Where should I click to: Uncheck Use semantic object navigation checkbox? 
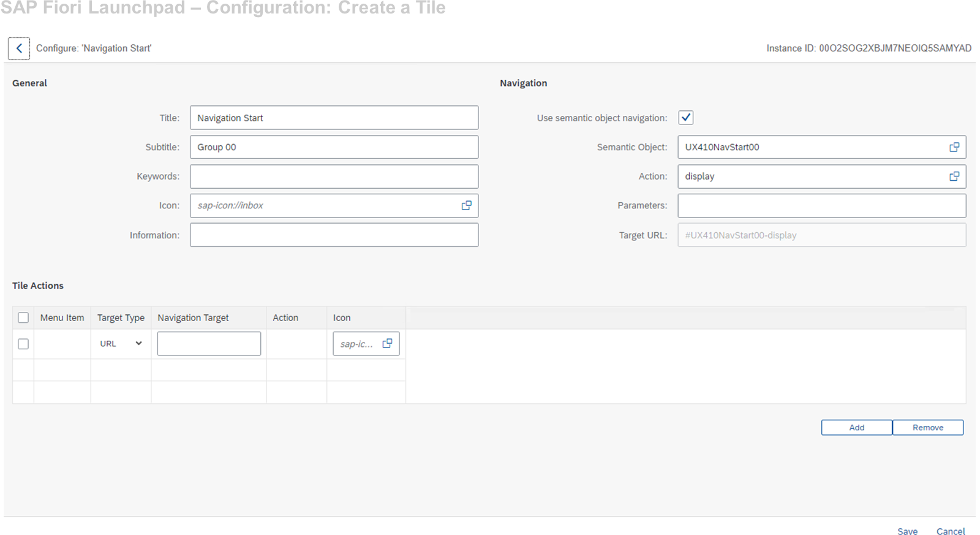point(686,118)
